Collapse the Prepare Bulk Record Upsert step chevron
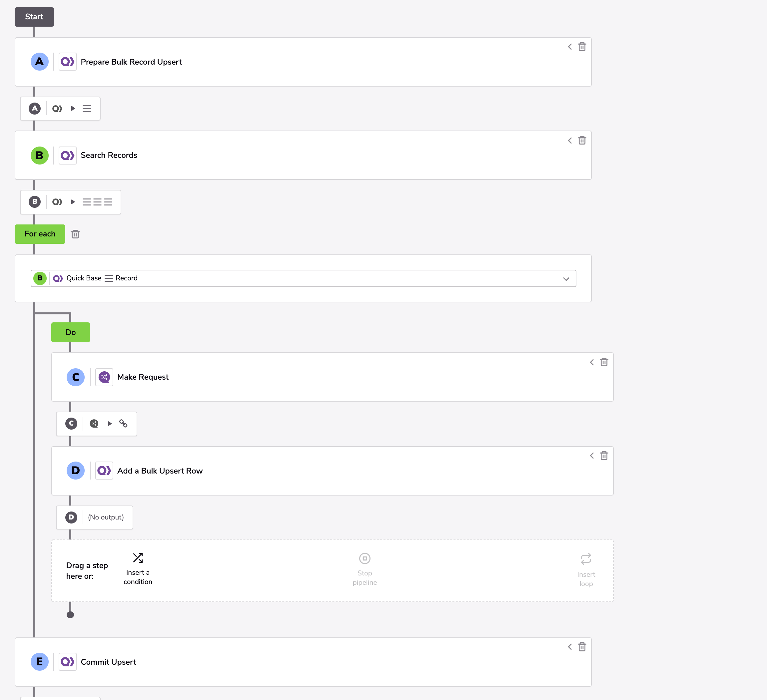767x700 pixels. pyautogui.click(x=569, y=47)
